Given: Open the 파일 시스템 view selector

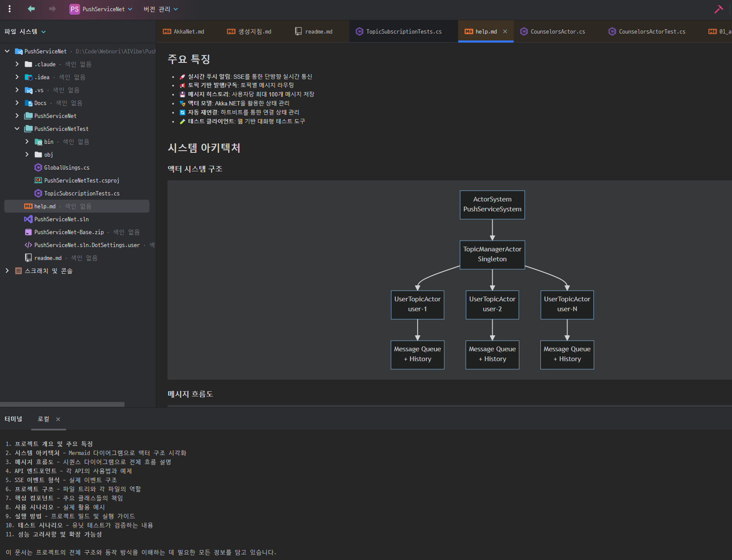Looking at the screenshot, I should (25, 31).
